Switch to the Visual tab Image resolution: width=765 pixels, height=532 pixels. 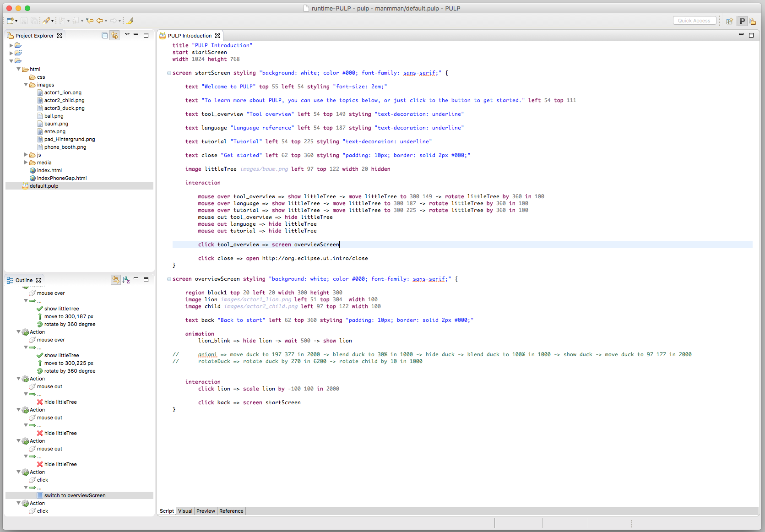[x=185, y=511]
